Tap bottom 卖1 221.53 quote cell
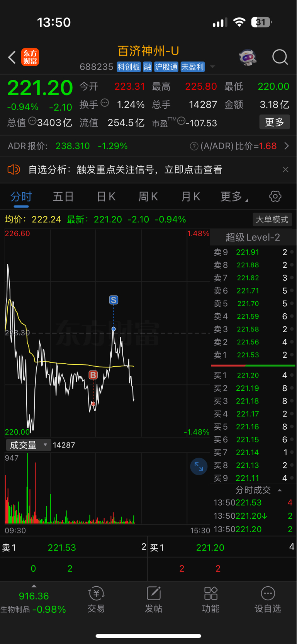The height and width of the screenshot is (644, 297). coord(73,547)
